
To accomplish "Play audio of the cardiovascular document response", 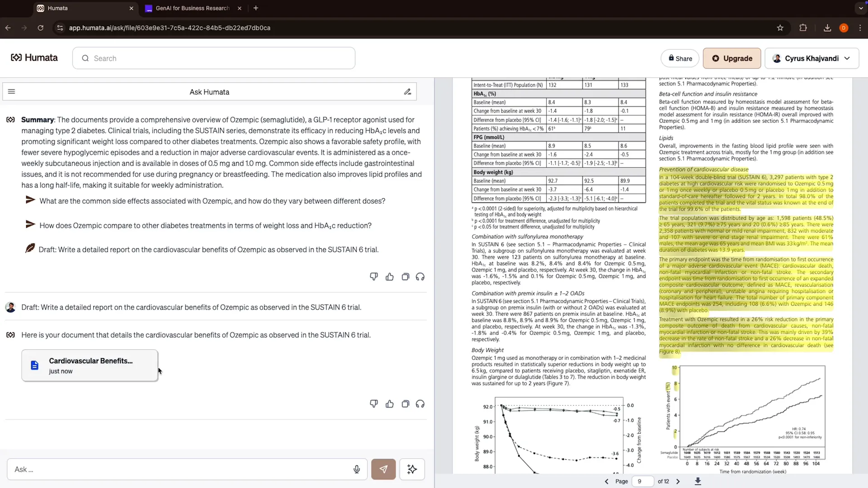I will coord(420,404).
